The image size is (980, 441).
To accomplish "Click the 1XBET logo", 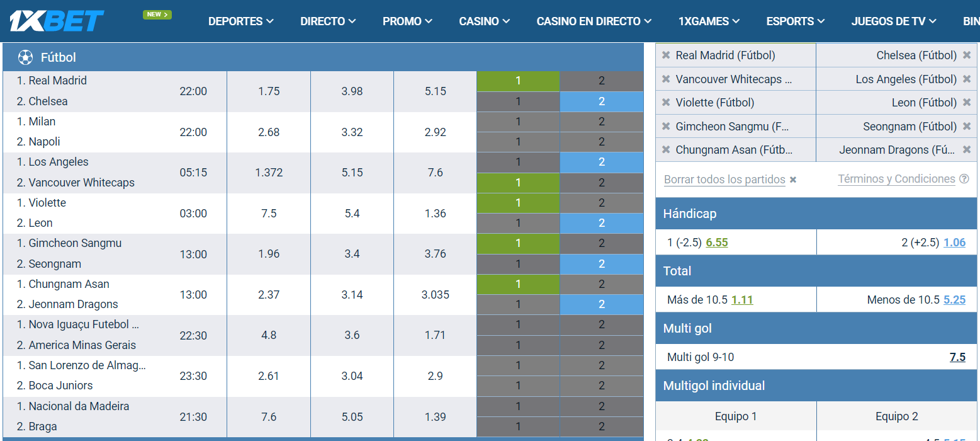I will (57, 21).
